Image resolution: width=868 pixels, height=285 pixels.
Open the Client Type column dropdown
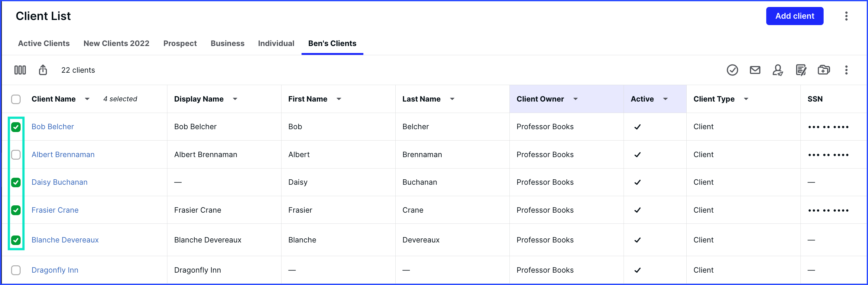[x=746, y=99]
